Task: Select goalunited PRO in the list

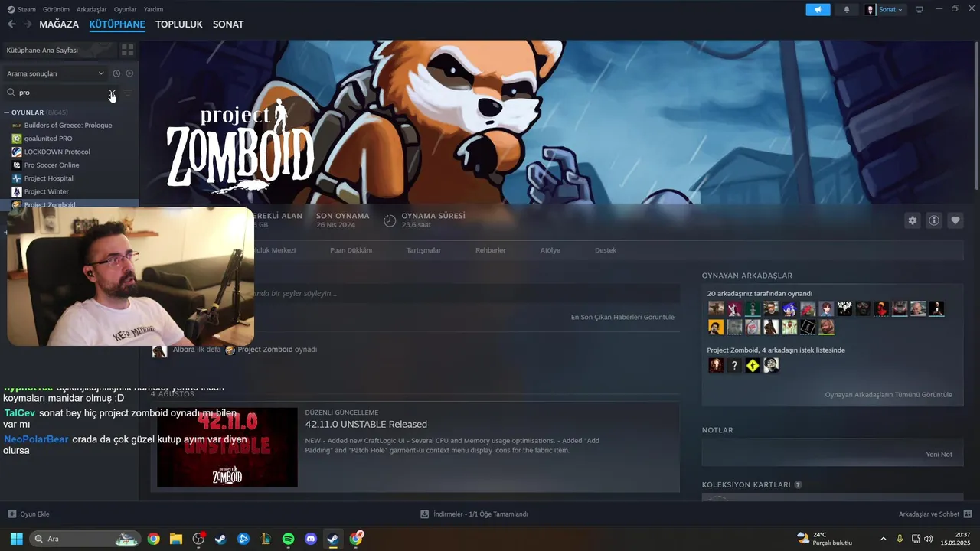Action: click(48, 139)
